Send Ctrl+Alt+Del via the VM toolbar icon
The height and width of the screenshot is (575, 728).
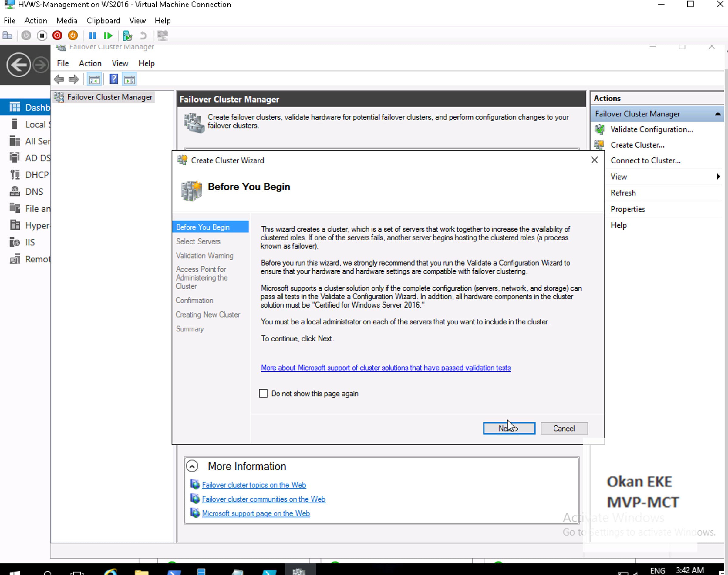7,35
